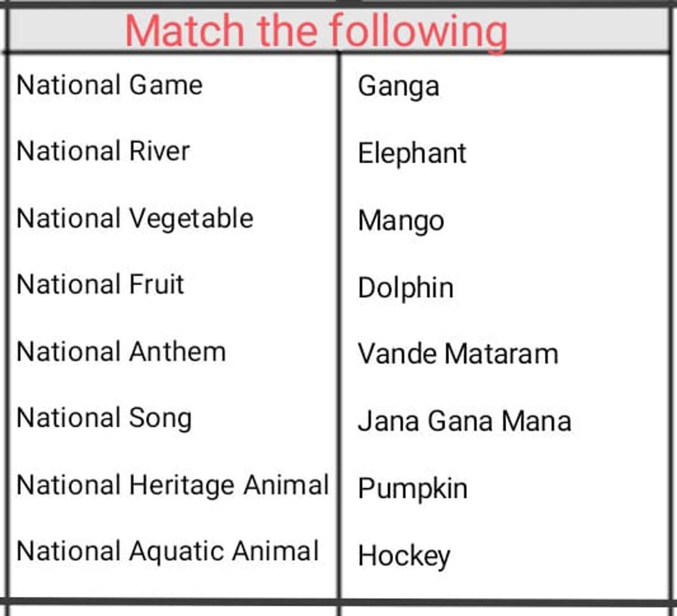
Task: Click the 'Elephant' answer option
Action: coord(412,153)
